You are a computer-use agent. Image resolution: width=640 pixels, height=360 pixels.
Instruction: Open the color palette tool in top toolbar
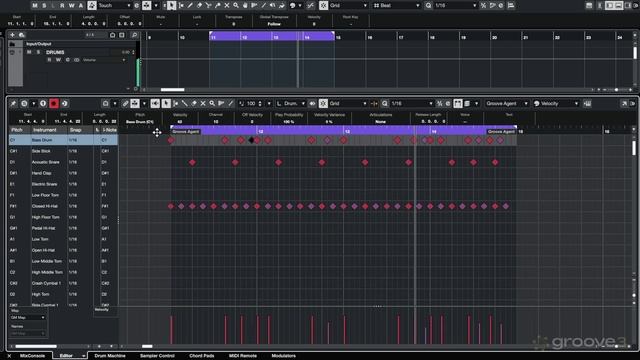pos(292,5)
